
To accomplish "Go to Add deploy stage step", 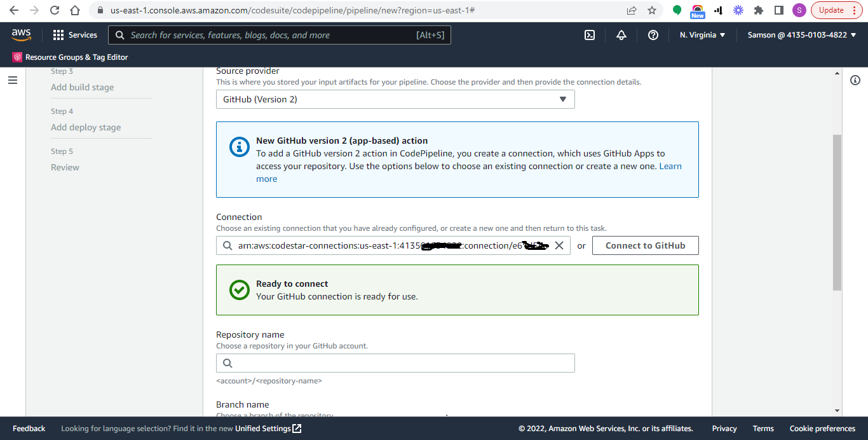I will 86,127.
